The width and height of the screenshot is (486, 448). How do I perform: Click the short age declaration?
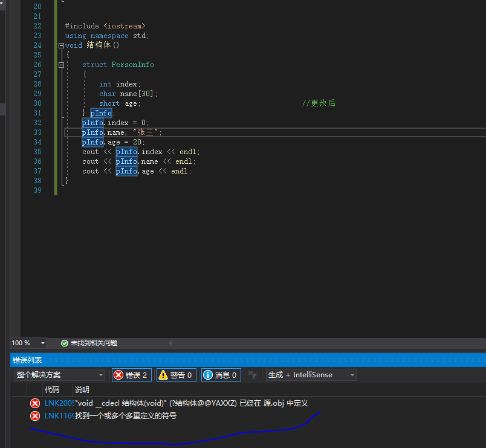click(x=120, y=103)
